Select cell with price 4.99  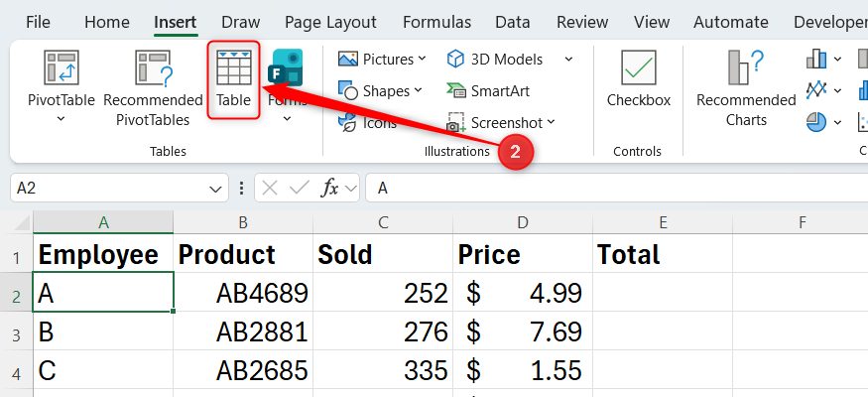[x=523, y=293]
